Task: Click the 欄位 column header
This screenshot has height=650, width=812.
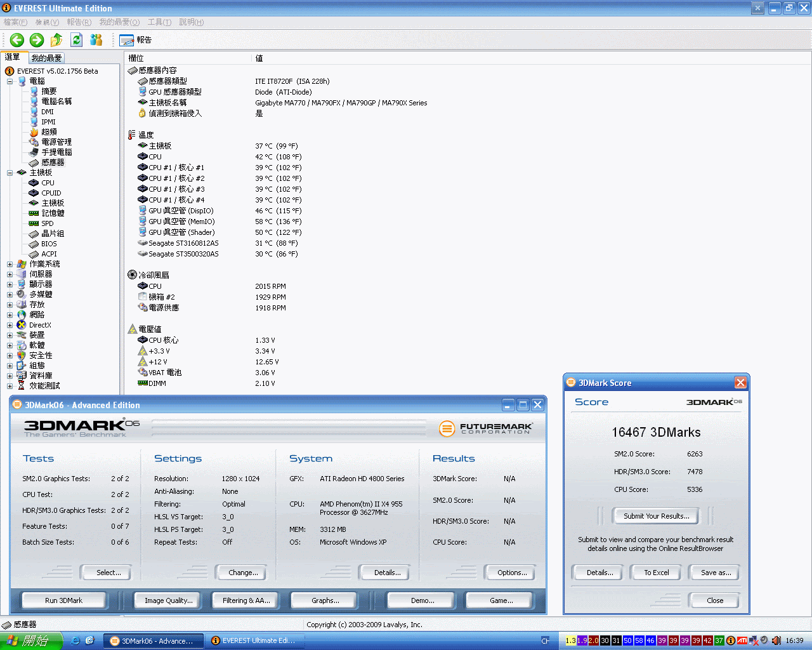Action: pos(136,58)
